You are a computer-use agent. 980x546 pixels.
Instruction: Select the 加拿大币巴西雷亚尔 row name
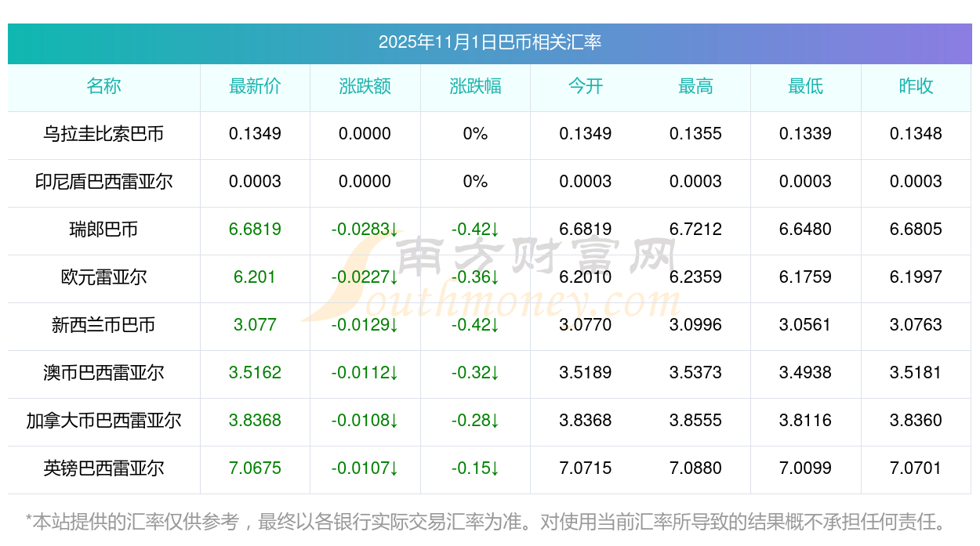pyautogui.click(x=103, y=421)
